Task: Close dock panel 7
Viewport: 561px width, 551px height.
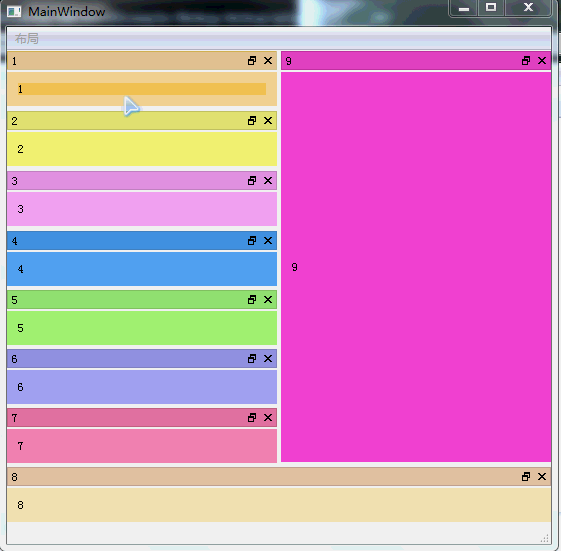Action: (268, 418)
